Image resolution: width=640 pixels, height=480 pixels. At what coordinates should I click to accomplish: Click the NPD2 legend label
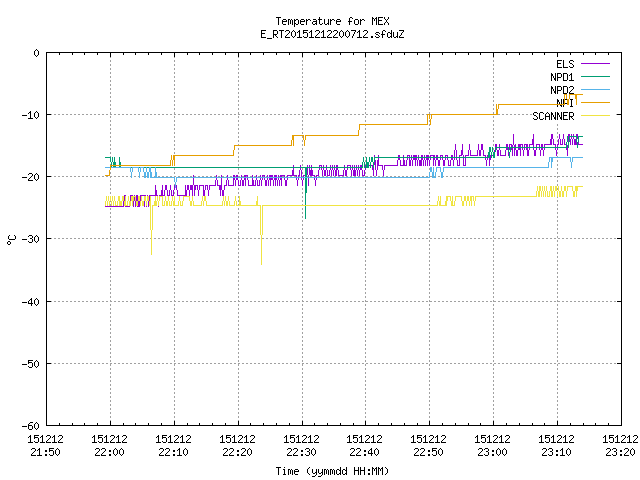click(562, 90)
